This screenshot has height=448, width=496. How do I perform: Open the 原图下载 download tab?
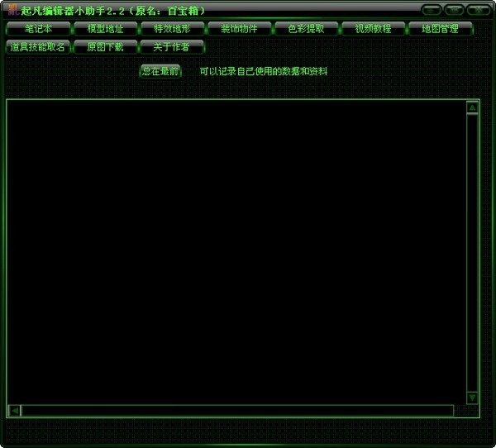pyautogui.click(x=105, y=47)
